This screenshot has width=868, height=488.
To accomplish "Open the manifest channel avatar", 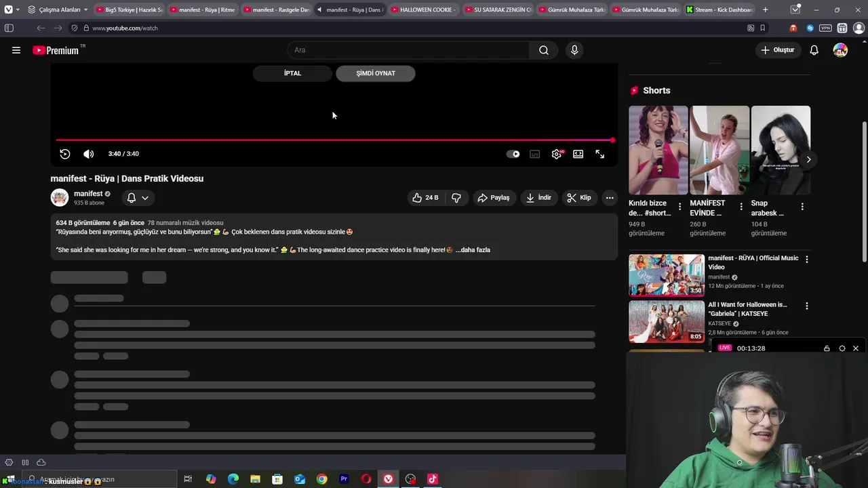I will click(x=60, y=197).
